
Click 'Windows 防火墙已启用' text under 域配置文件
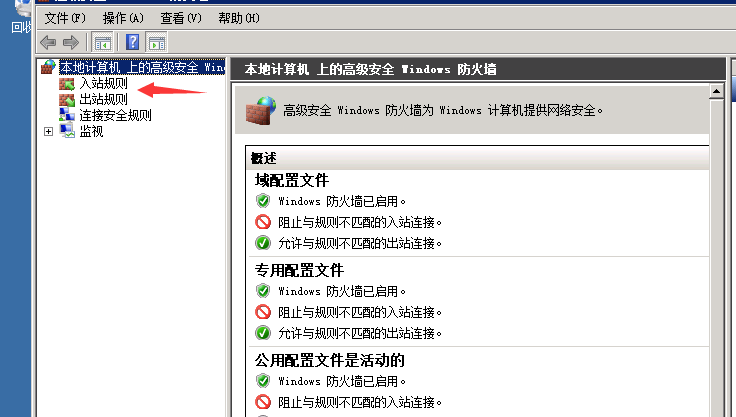[342, 201]
